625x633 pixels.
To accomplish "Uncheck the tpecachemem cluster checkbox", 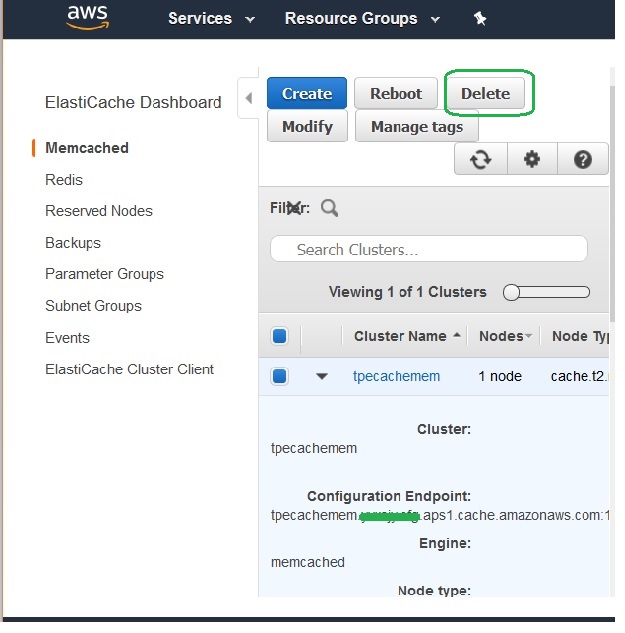I will [x=280, y=376].
